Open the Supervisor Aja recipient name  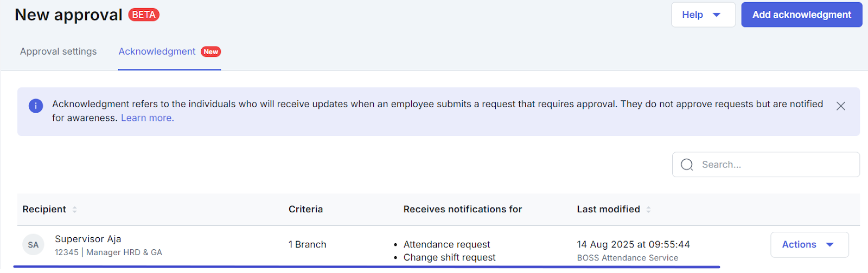click(x=88, y=239)
